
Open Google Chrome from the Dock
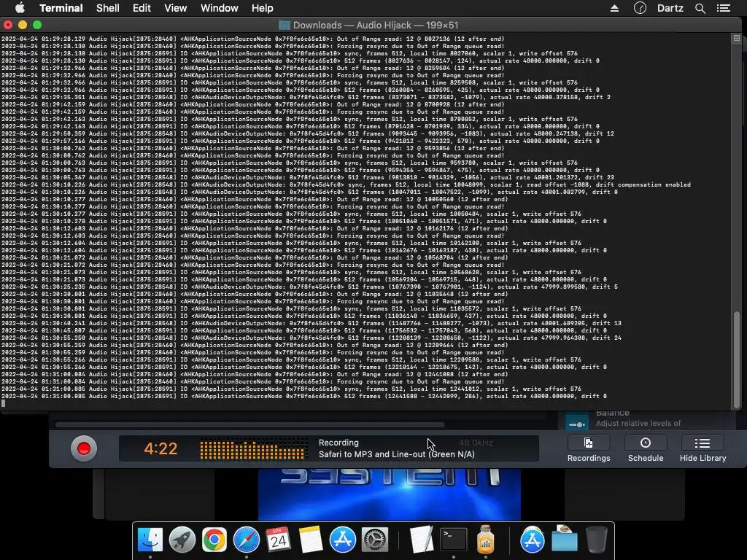pyautogui.click(x=214, y=540)
